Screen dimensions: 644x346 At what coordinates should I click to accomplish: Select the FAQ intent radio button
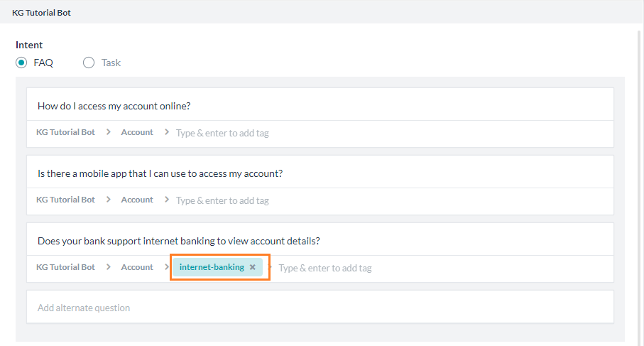tap(21, 63)
